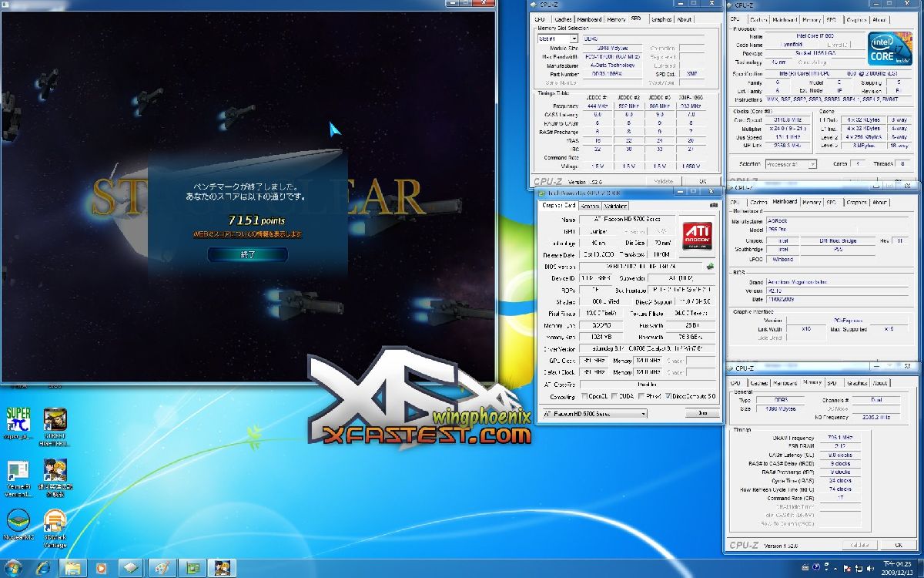The image size is (924, 578).
Task: Launch Internet Explorer from the taskbar
Action: point(43,567)
